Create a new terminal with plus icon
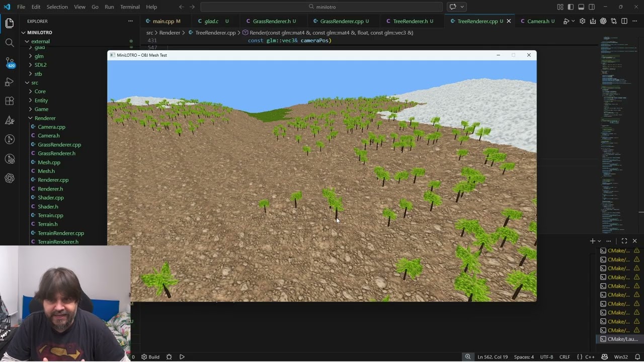This screenshot has height=362, width=644. (x=593, y=241)
